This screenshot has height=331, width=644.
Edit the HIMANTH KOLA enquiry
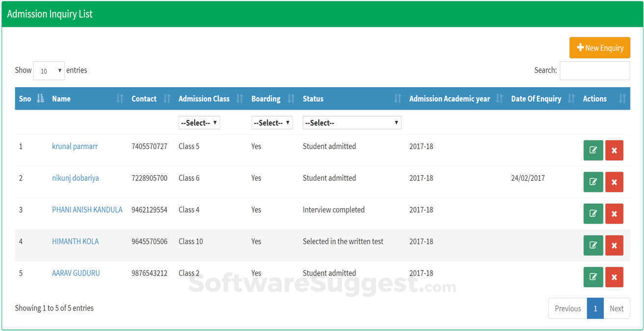click(593, 245)
